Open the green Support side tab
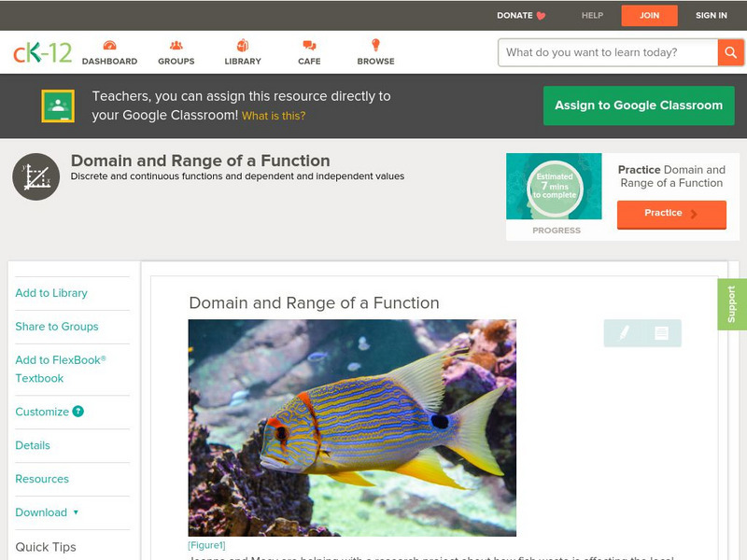 point(732,304)
